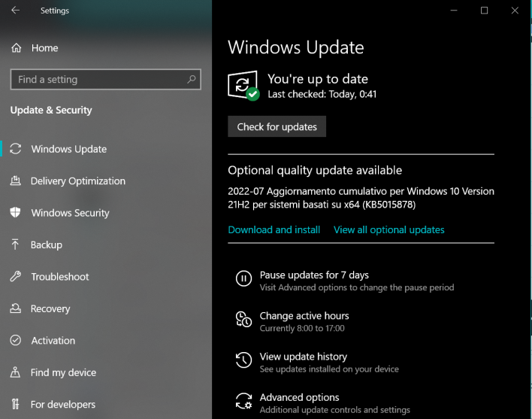Open View all optional updates link

tap(388, 230)
